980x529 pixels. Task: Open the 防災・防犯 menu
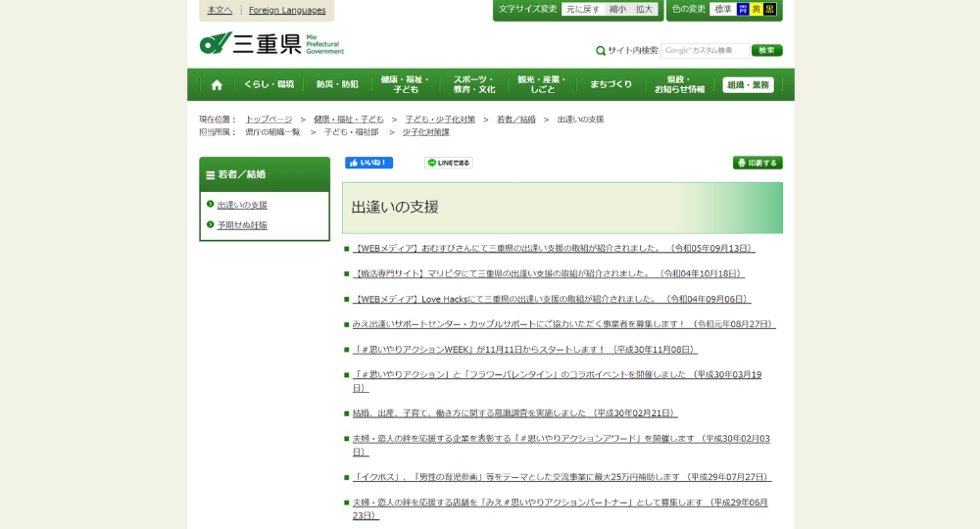click(337, 85)
